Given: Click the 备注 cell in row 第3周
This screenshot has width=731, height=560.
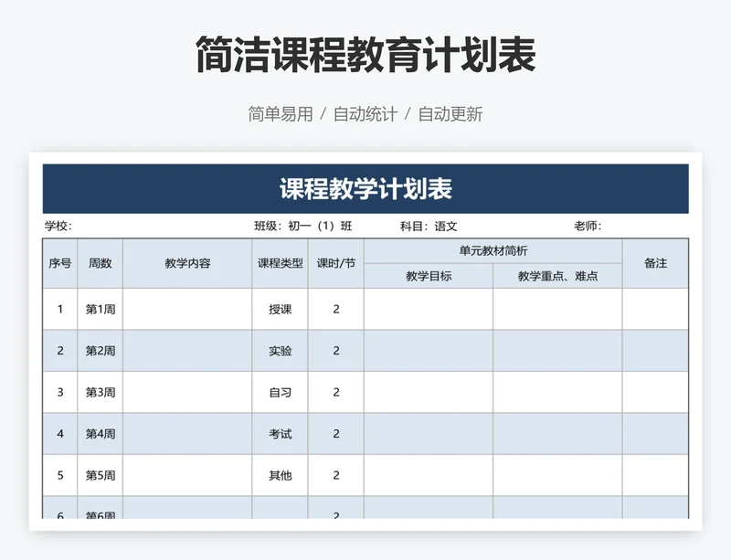Looking at the screenshot, I should [655, 392].
